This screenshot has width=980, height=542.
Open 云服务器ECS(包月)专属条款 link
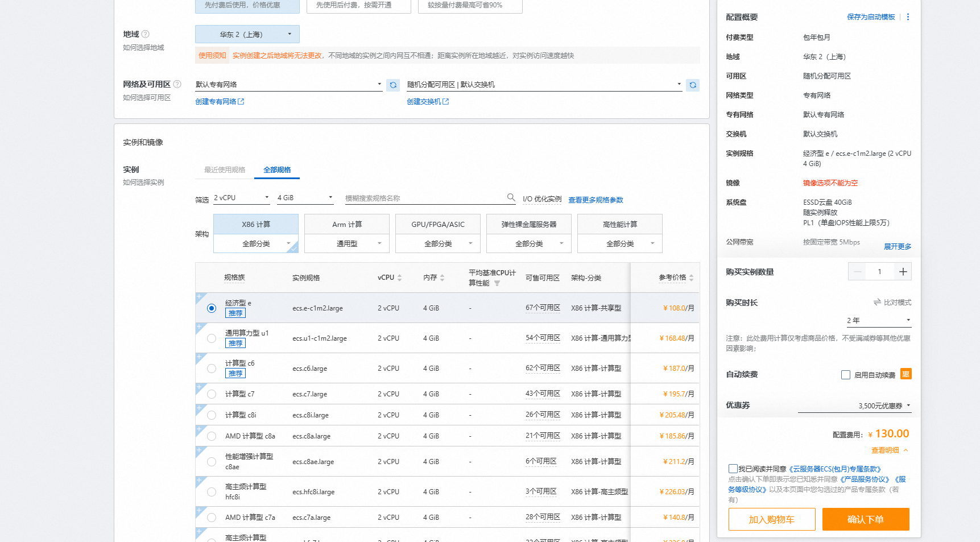(834, 469)
